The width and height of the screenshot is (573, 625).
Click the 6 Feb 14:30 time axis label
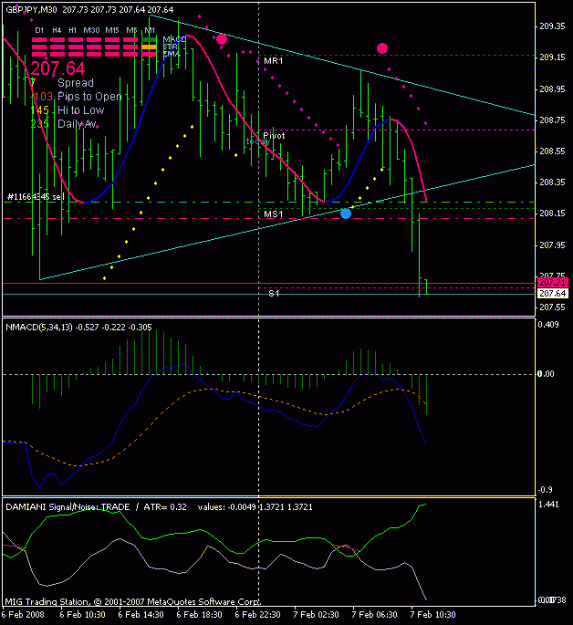[x=141, y=615]
